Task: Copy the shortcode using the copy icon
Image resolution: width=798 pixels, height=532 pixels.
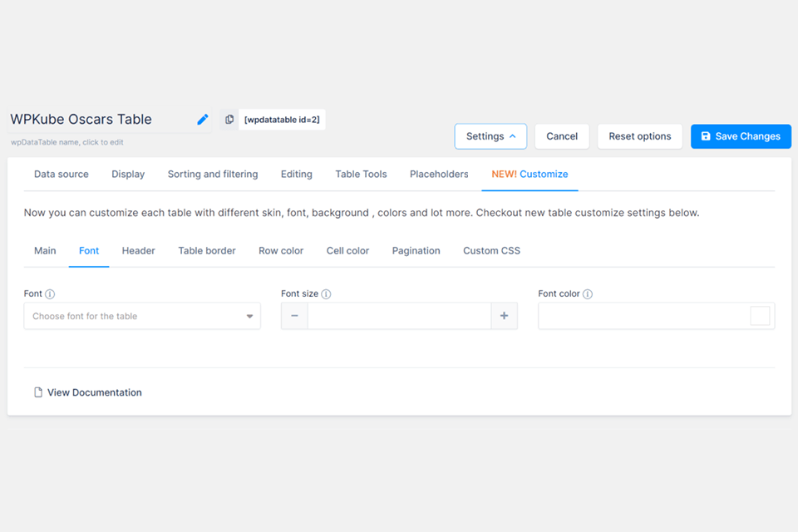Action: (229, 119)
